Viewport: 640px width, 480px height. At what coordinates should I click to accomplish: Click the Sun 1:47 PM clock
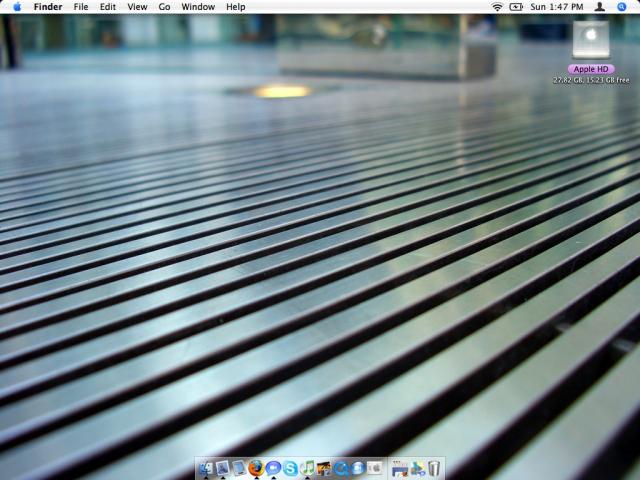click(557, 7)
